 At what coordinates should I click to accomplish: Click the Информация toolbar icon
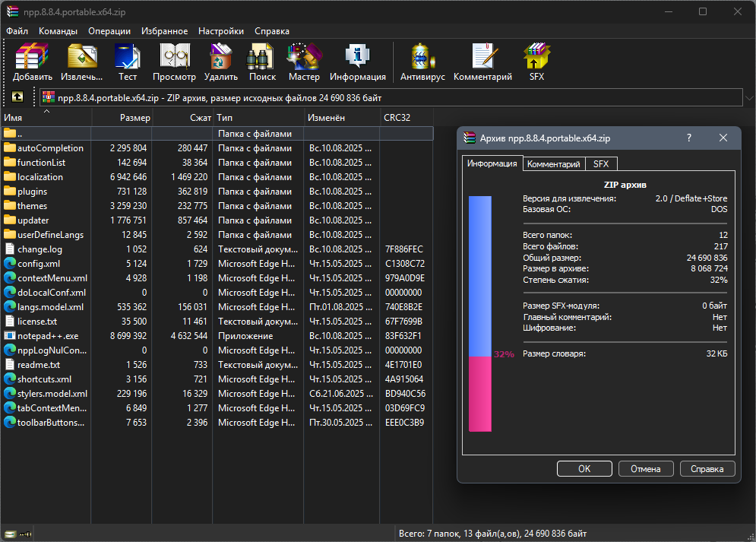[x=357, y=56]
